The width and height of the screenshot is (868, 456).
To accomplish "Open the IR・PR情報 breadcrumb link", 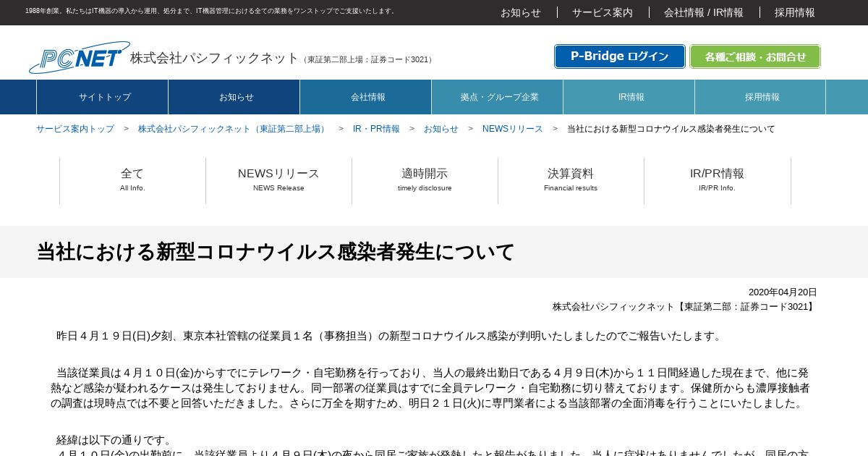I will point(376,129).
